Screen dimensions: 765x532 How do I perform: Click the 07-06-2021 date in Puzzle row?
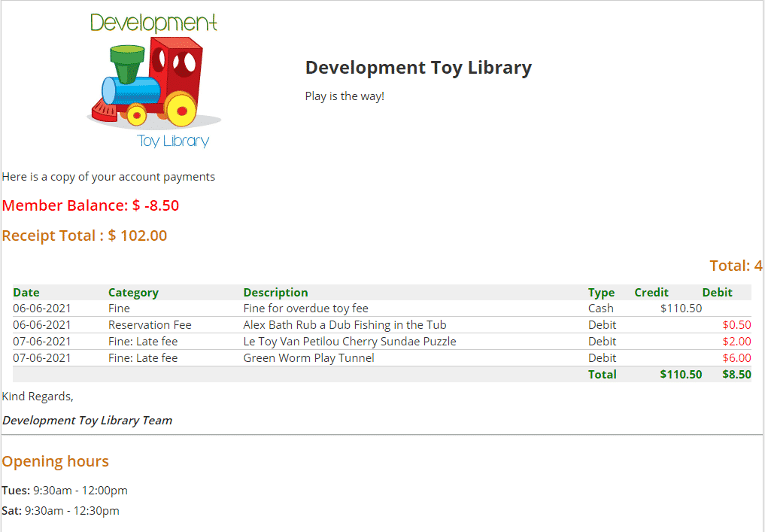pyautogui.click(x=42, y=342)
